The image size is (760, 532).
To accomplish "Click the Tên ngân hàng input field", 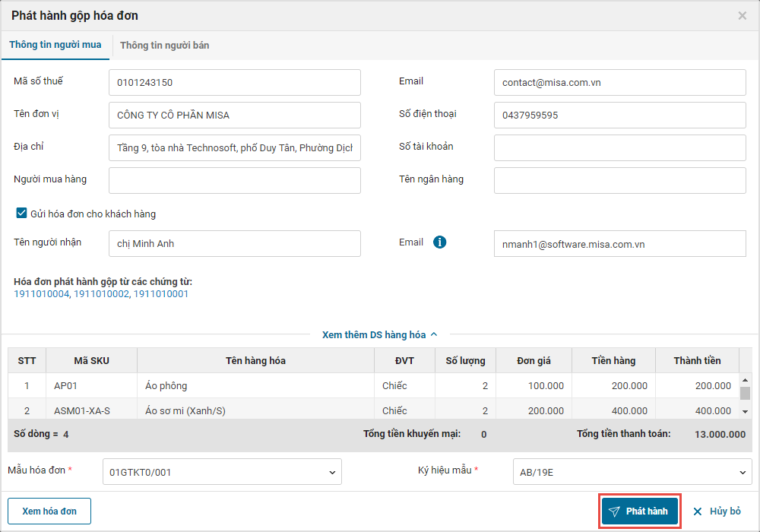I will (x=619, y=180).
